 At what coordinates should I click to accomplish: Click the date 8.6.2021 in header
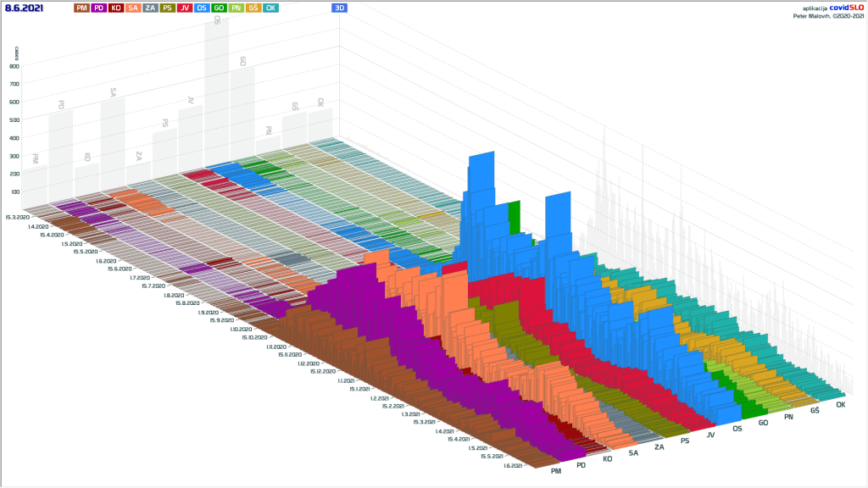[24, 8]
